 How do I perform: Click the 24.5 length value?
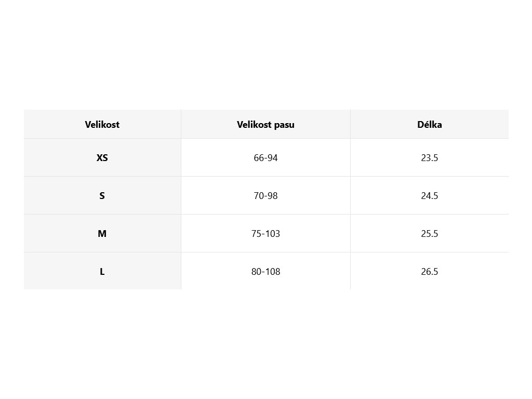(x=430, y=196)
